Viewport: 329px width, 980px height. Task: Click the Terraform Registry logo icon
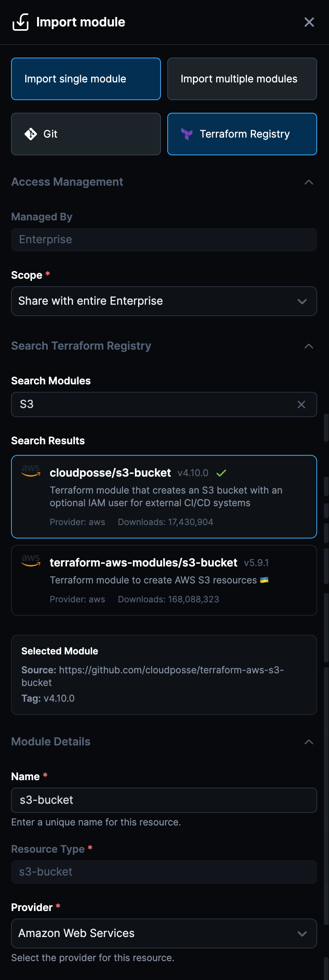[187, 134]
